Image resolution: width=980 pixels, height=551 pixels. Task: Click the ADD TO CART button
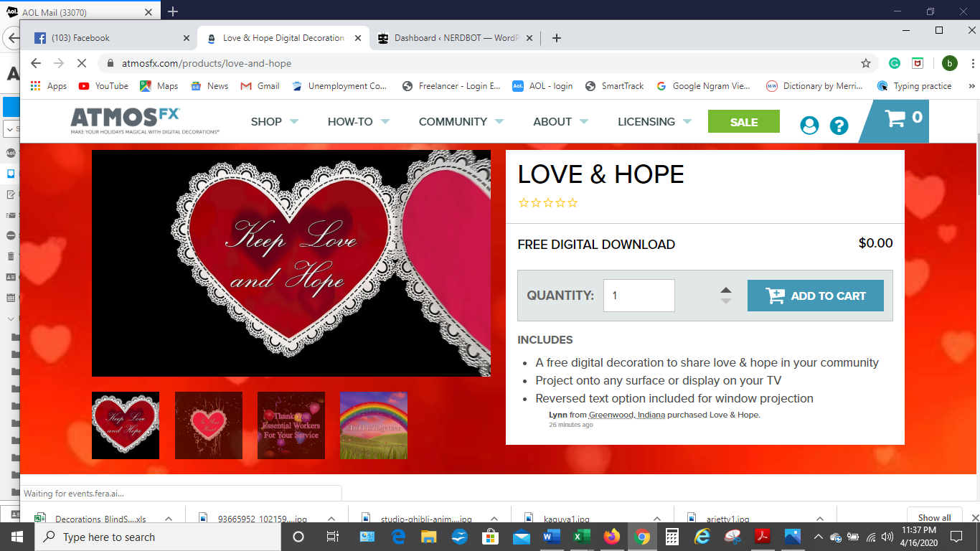(816, 295)
